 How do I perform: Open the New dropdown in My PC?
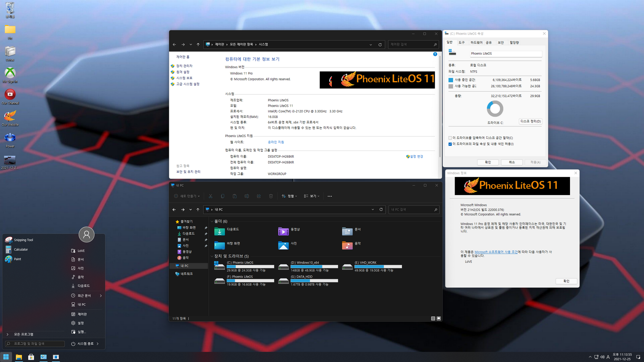coord(187,196)
